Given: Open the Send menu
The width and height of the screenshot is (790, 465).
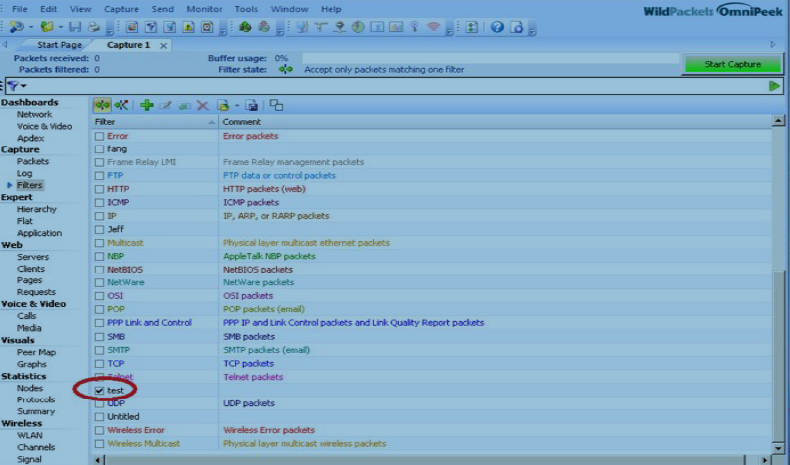Looking at the screenshot, I should [162, 9].
